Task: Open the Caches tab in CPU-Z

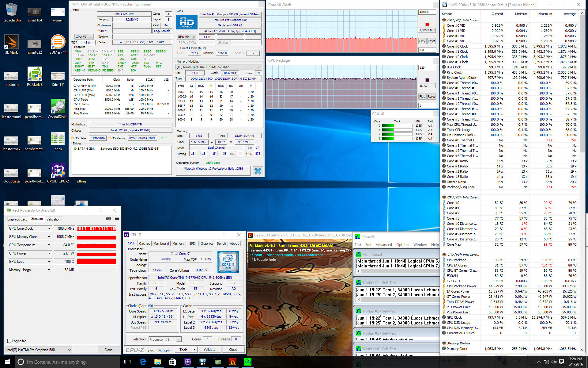Action: pos(145,243)
